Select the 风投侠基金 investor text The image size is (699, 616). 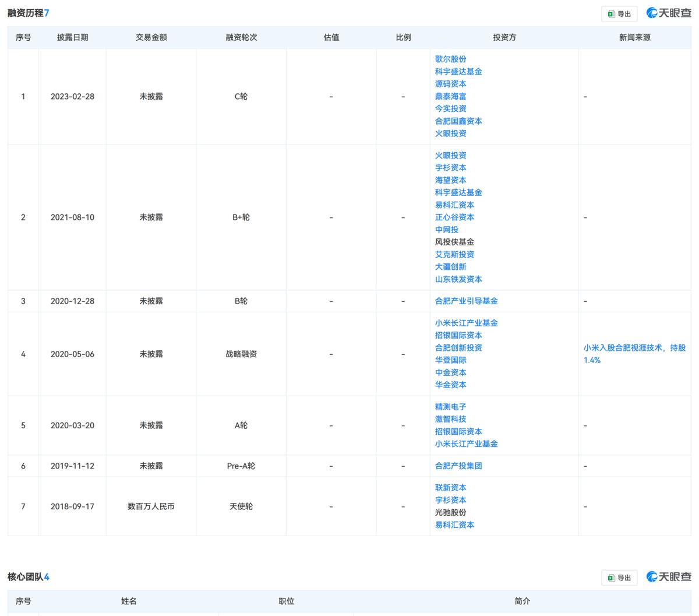[x=454, y=242]
